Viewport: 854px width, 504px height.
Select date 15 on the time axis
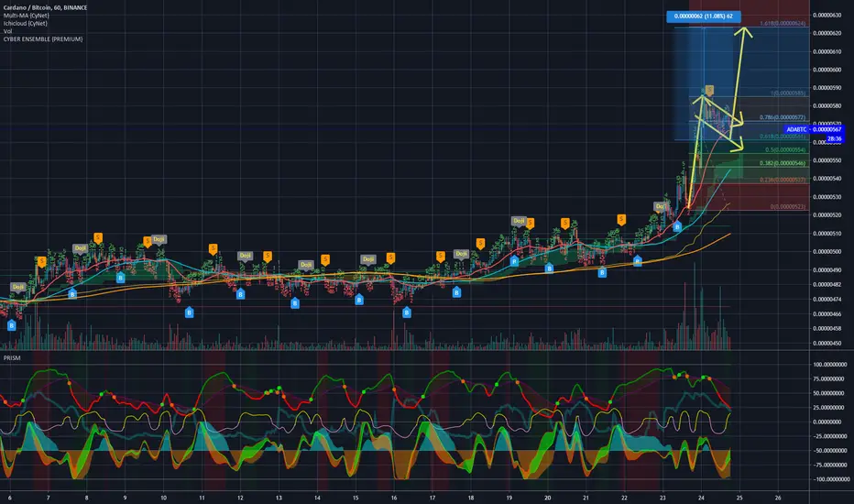click(x=356, y=498)
